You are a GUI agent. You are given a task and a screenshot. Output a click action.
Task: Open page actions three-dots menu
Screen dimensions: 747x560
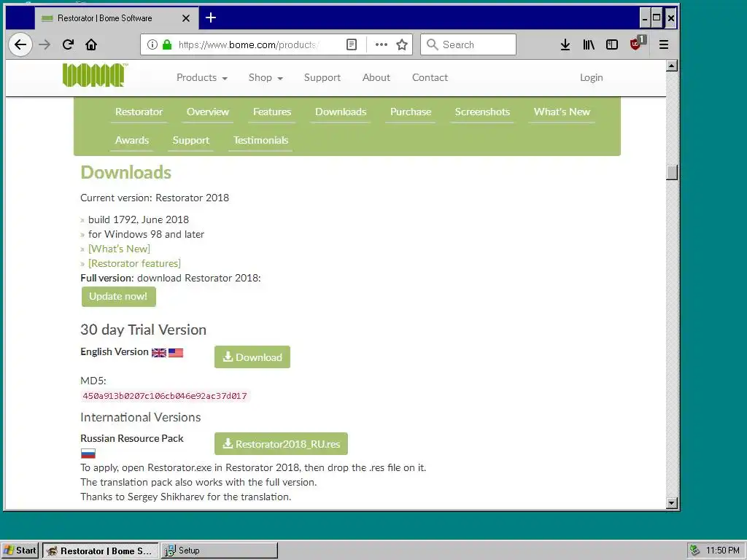pos(381,44)
